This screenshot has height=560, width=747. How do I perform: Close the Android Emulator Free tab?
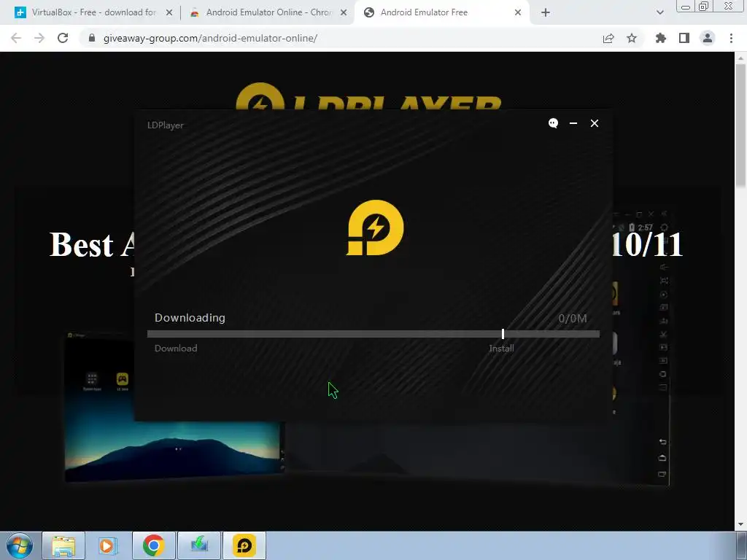pos(518,13)
